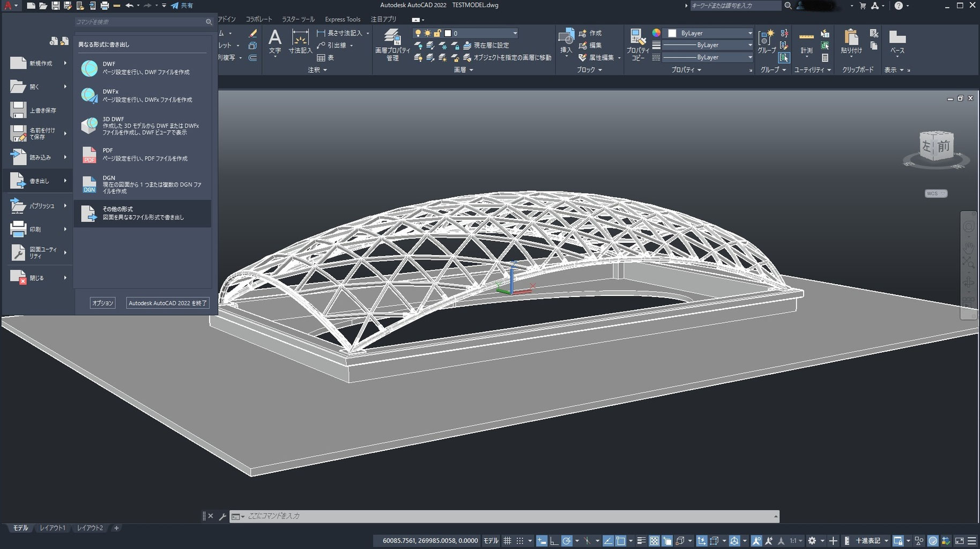Open the Express Tools ribbon tab
This screenshot has height=549, width=980.
tap(342, 19)
